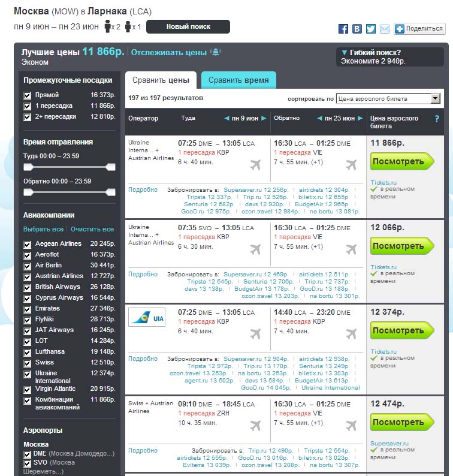Share on Facebook icon
Image resolution: width=453 pixels, height=476 pixels.
tap(343, 29)
